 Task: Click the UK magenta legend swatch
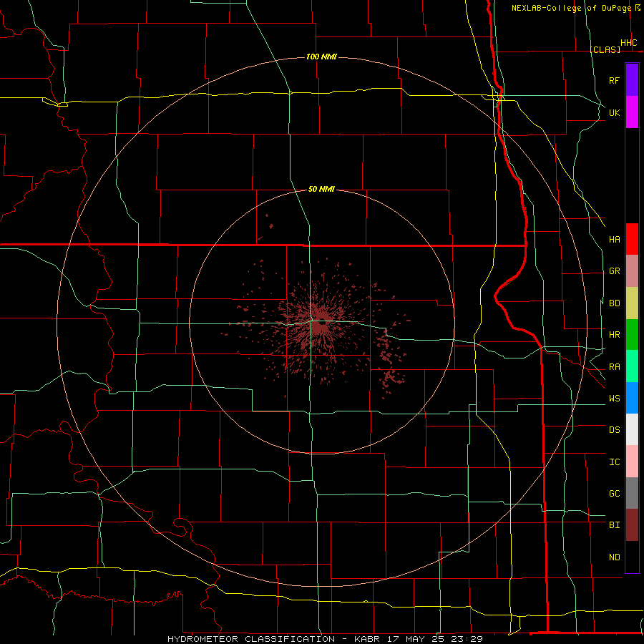(632, 112)
